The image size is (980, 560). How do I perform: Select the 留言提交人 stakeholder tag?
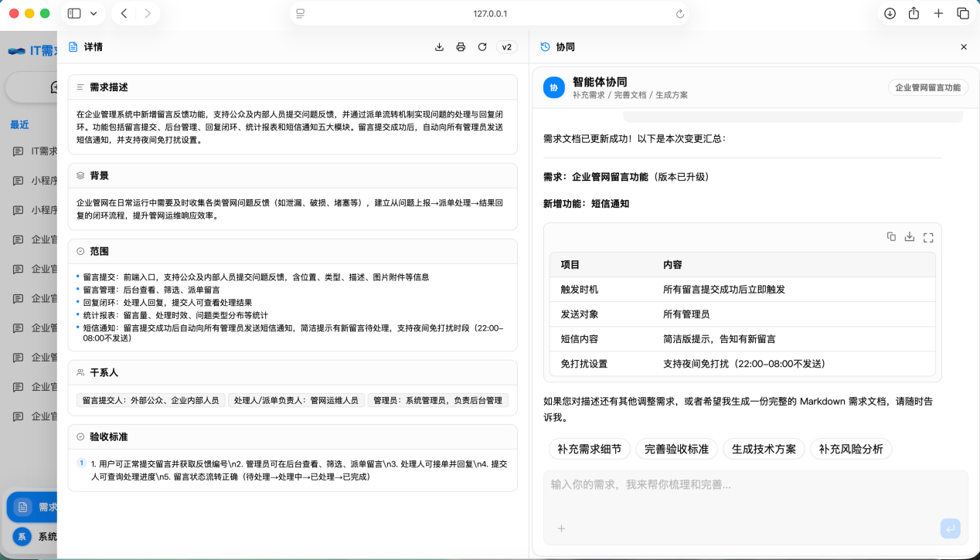pyautogui.click(x=151, y=400)
